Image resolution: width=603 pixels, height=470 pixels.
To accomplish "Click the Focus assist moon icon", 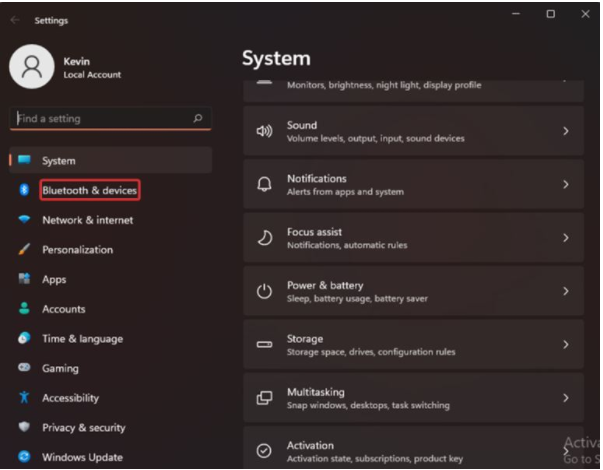I will tap(265, 238).
